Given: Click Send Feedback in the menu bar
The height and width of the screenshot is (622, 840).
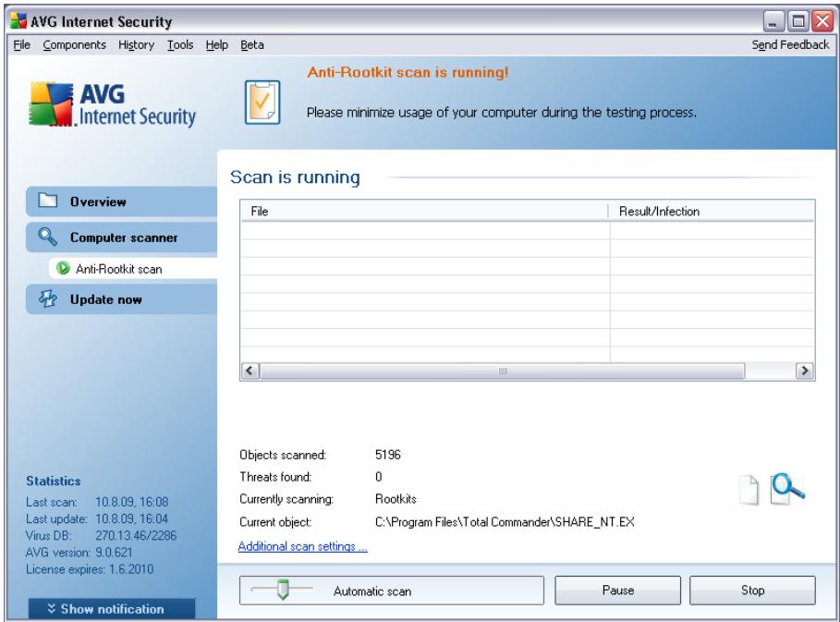Looking at the screenshot, I should tap(790, 45).
